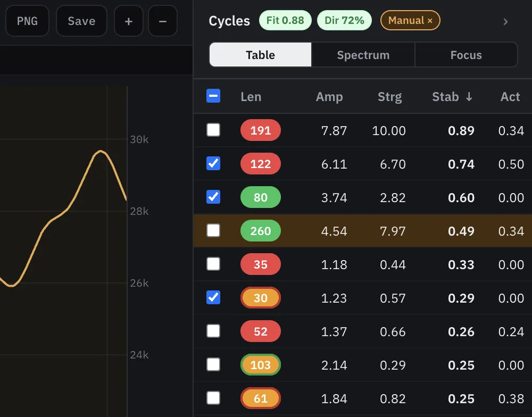Sort by the Len column header

251,97
